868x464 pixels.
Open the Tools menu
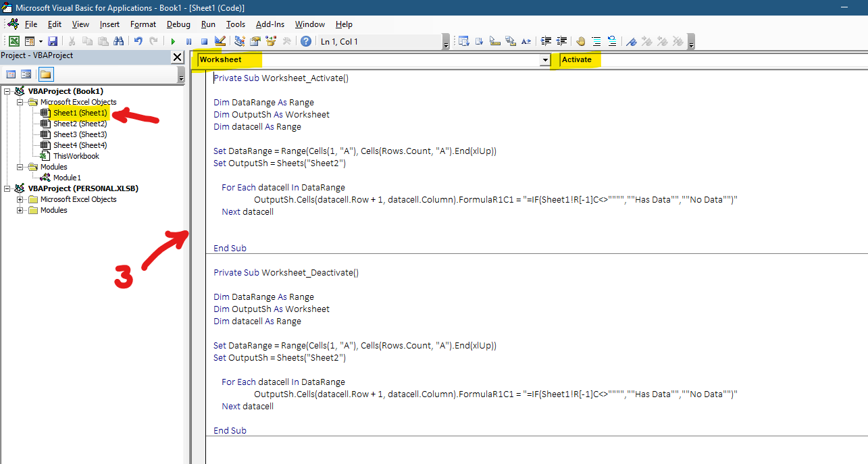[x=236, y=24]
